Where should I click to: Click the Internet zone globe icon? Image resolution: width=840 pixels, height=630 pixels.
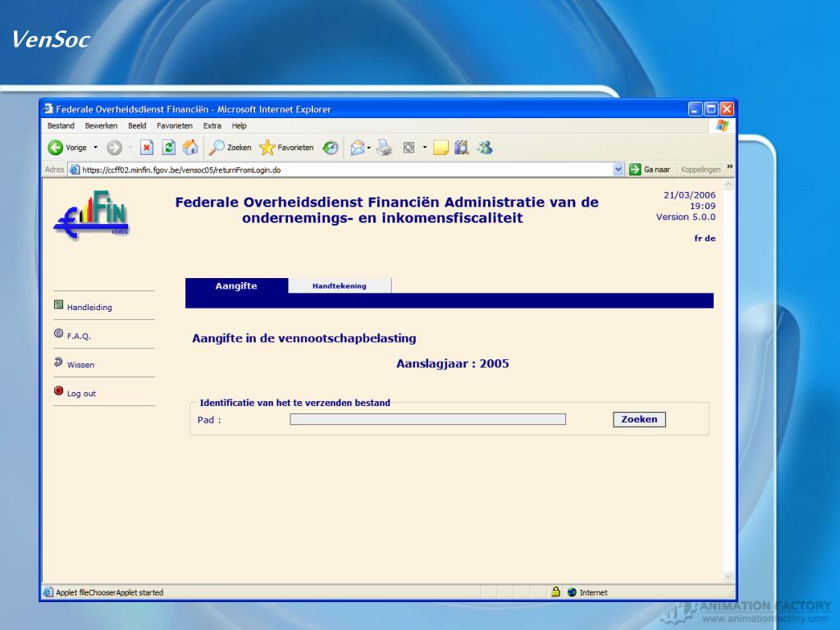click(572, 592)
